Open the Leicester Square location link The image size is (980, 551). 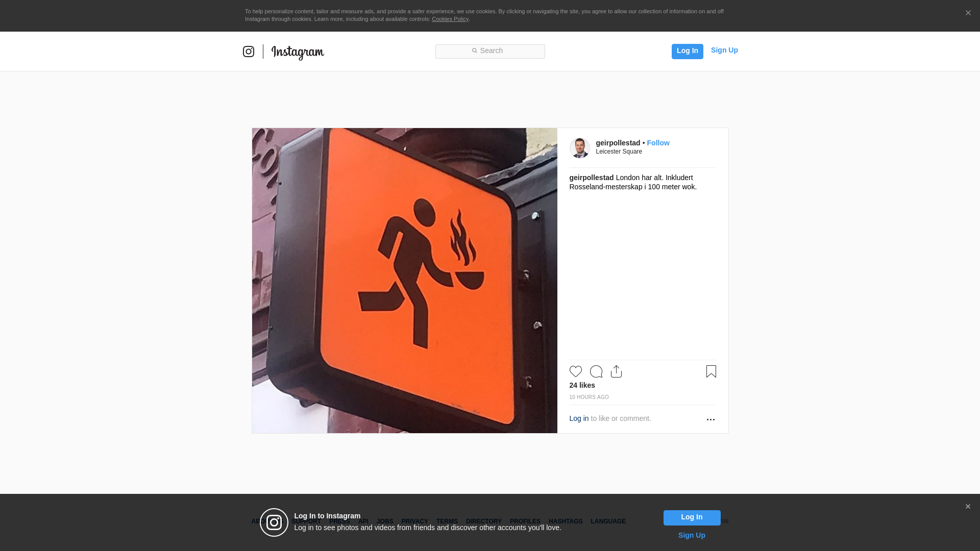pos(619,152)
